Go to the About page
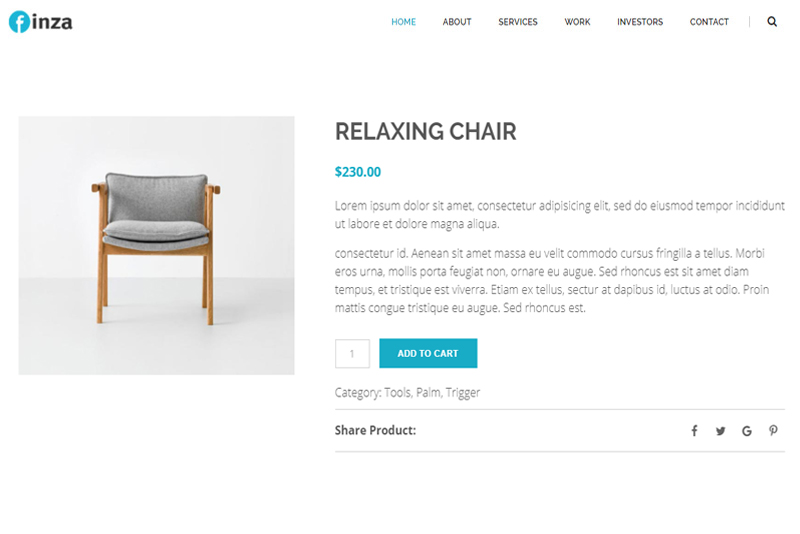The image size is (800, 534). [x=457, y=22]
